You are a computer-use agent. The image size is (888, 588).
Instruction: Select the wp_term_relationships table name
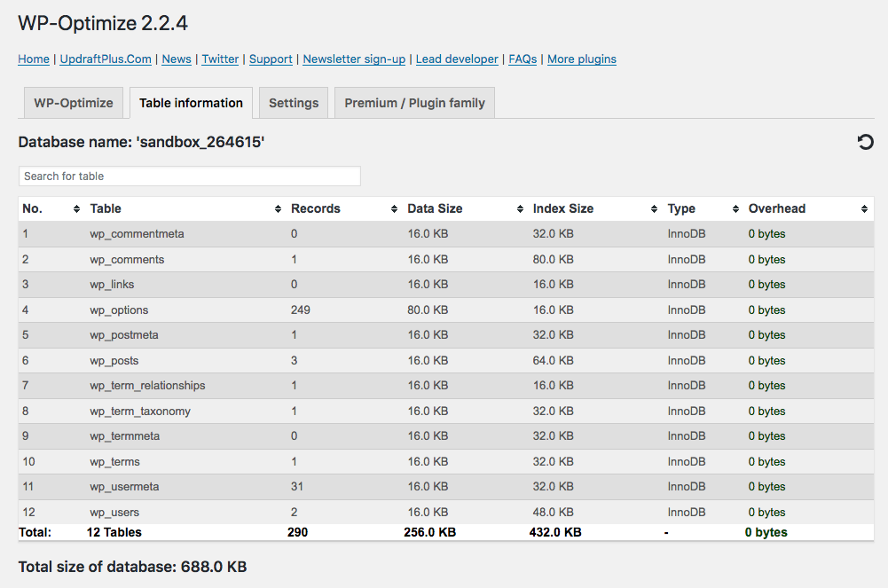point(147,386)
